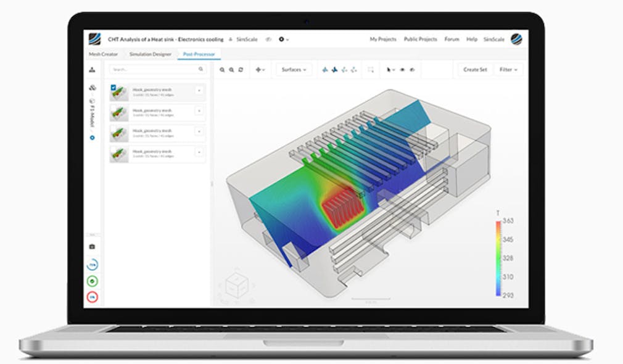
Task: Click the refresh view icon in toolbar
Action: pos(239,69)
